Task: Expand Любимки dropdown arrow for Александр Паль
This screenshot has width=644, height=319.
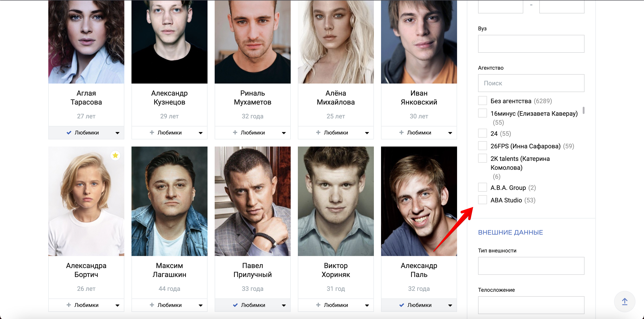Action: coord(450,305)
